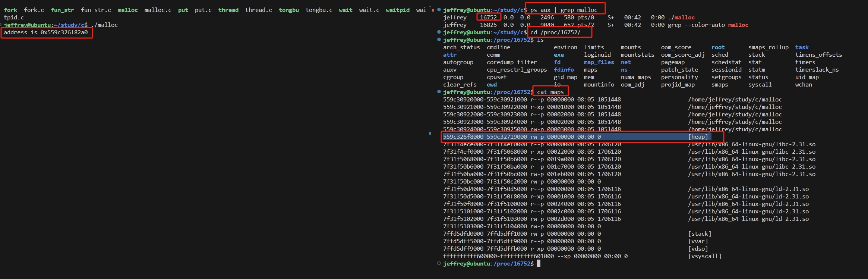The width and height of the screenshot is (868, 279).
Task: Click the root entry in the ls listing
Action: pyautogui.click(x=718, y=47)
